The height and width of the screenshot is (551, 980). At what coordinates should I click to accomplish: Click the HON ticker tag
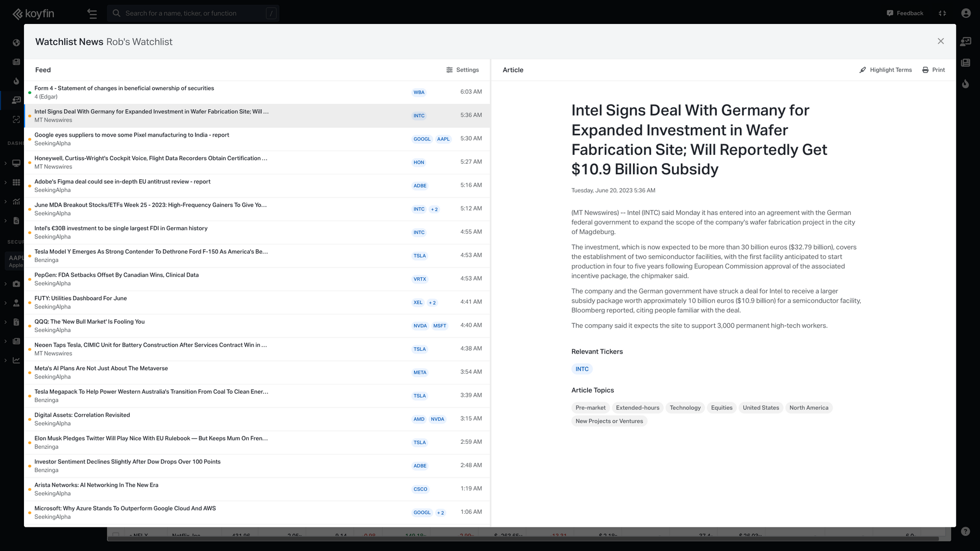[419, 163]
